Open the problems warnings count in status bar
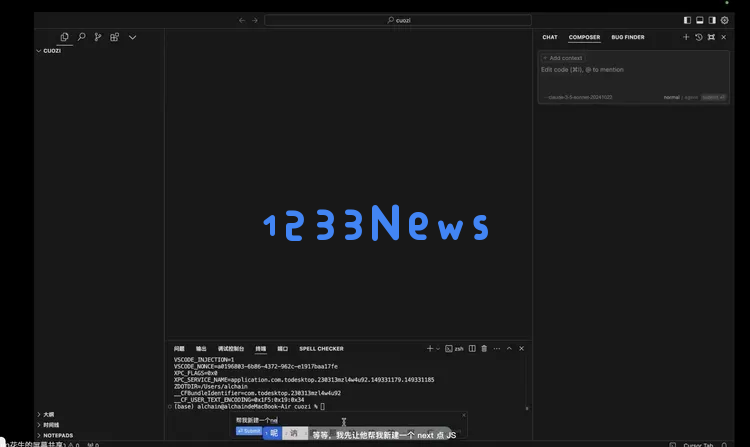The width and height of the screenshot is (750, 447). (74, 445)
